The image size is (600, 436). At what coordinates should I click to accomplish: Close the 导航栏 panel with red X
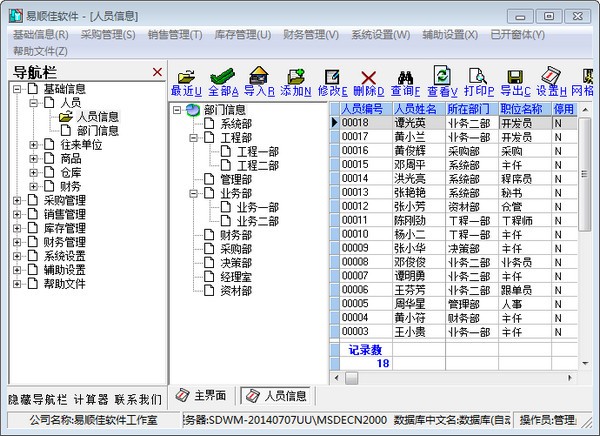click(x=157, y=72)
